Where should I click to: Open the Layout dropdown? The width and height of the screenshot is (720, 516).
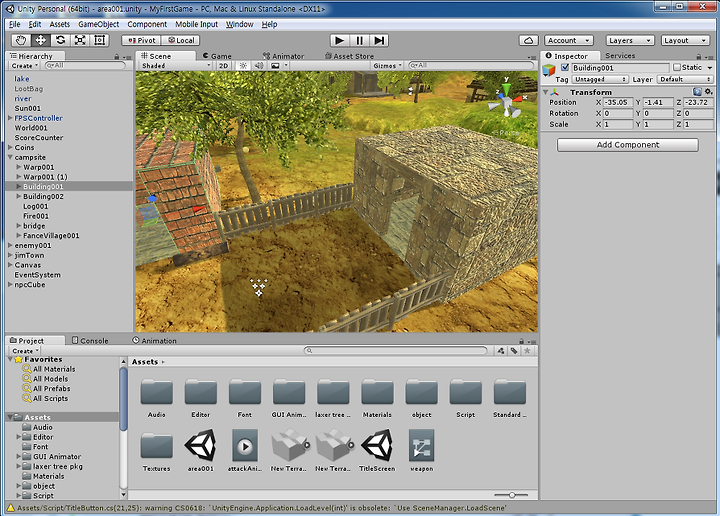pos(685,40)
